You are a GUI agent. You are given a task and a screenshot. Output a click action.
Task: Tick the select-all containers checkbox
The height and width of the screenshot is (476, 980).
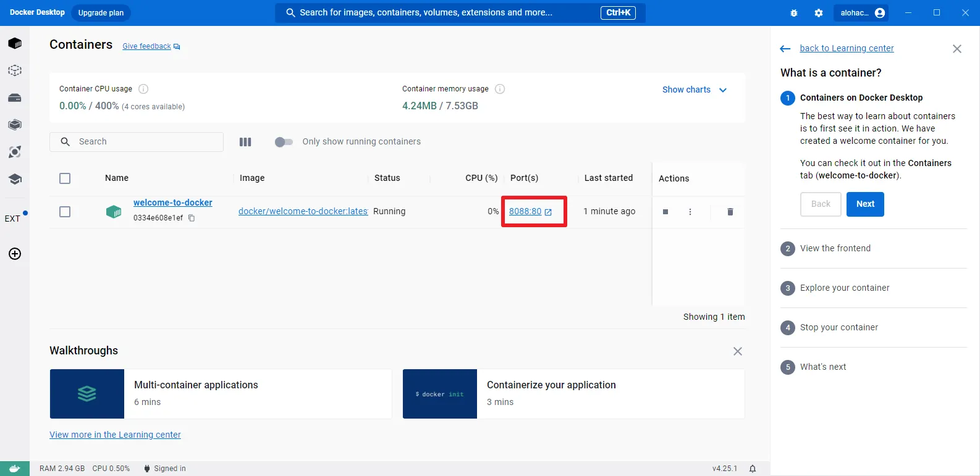click(65, 178)
